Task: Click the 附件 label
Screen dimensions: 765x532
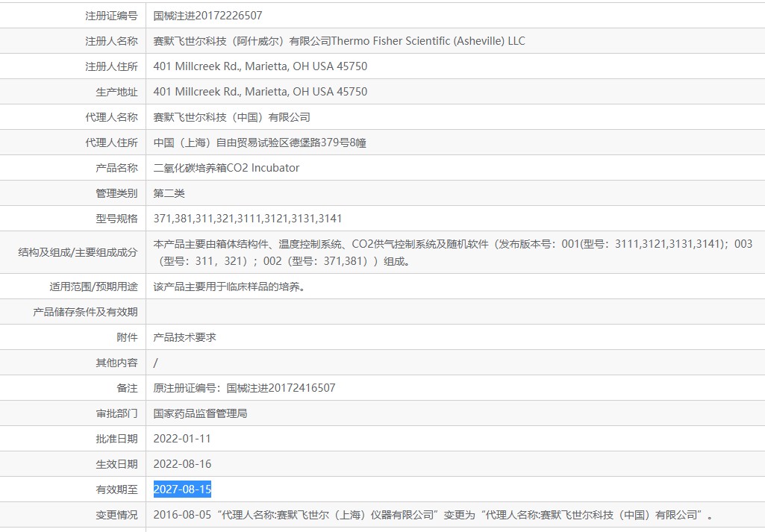Action: pyautogui.click(x=128, y=337)
